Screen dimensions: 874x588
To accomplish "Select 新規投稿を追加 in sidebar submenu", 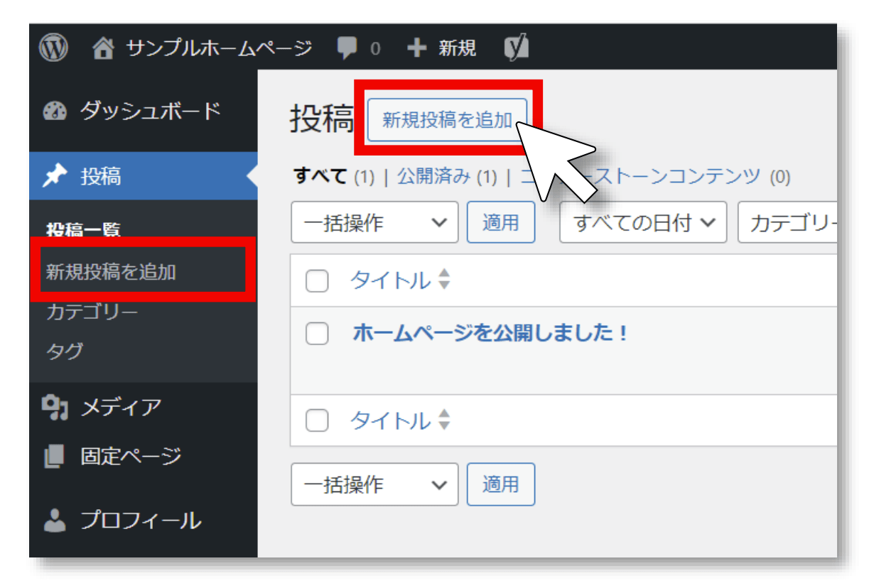I will [111, 272].
